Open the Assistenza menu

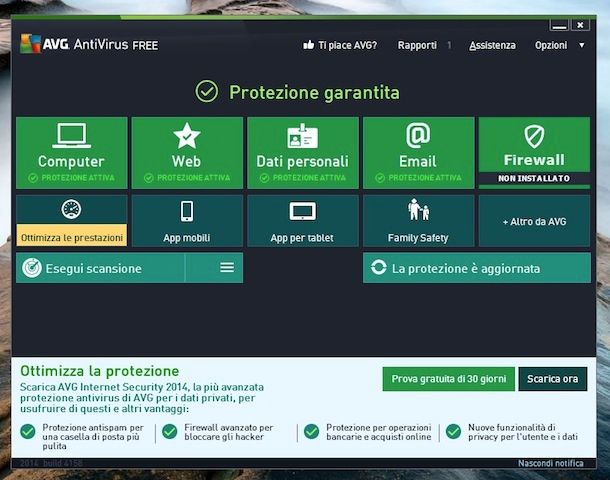point(492,46)
